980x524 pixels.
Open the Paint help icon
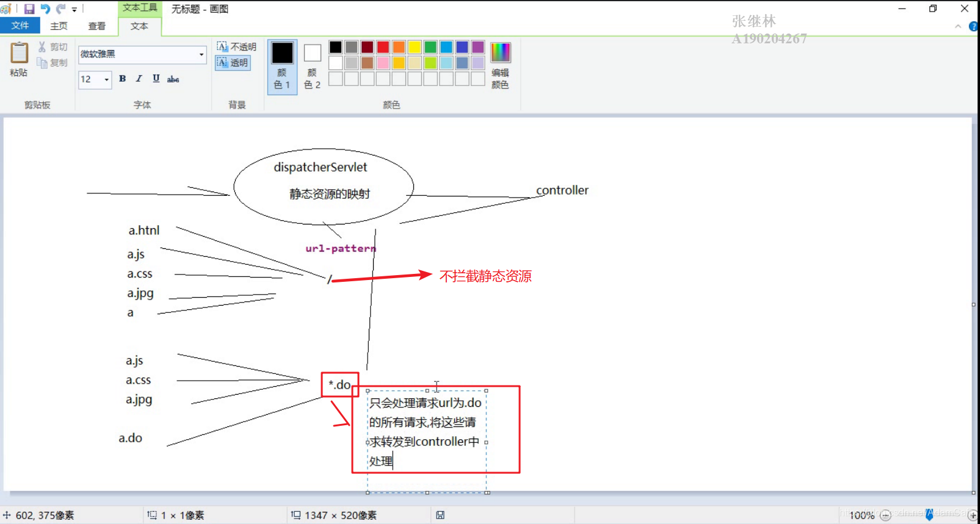click(x=973, y=26)
